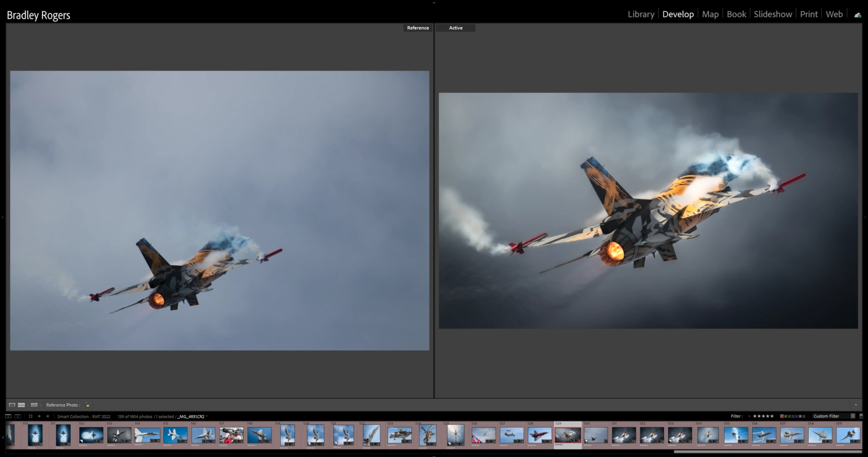Open the second window display icon
Screen dimensions: 868x457
click(x=18, y=416)
